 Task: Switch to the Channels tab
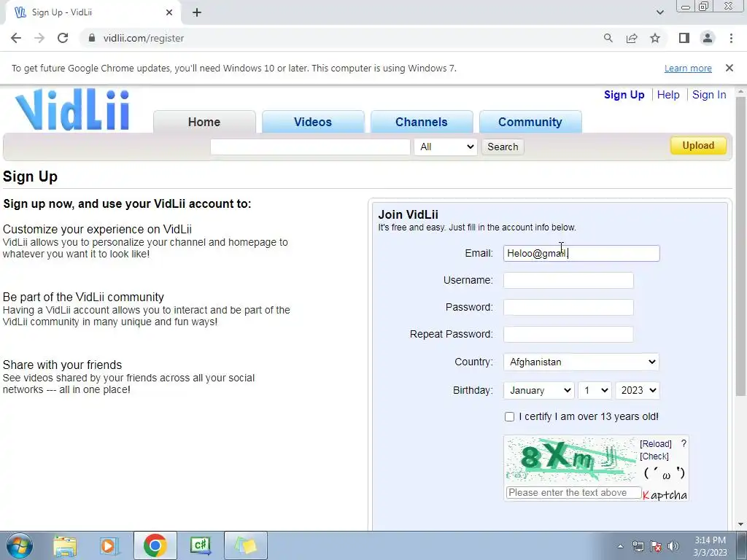pyautogui.click(x=422, y=122)
